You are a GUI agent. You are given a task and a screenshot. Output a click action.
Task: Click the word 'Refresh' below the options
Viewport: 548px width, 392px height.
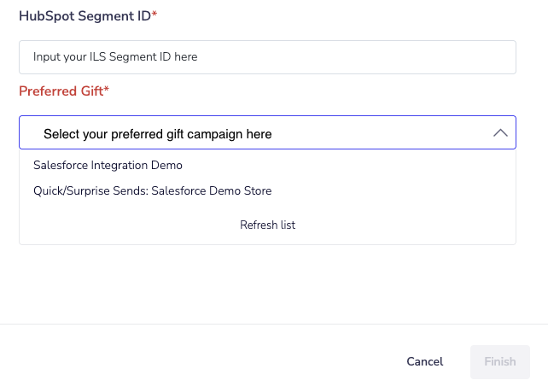pyautogui.click(x=258, y=225)
